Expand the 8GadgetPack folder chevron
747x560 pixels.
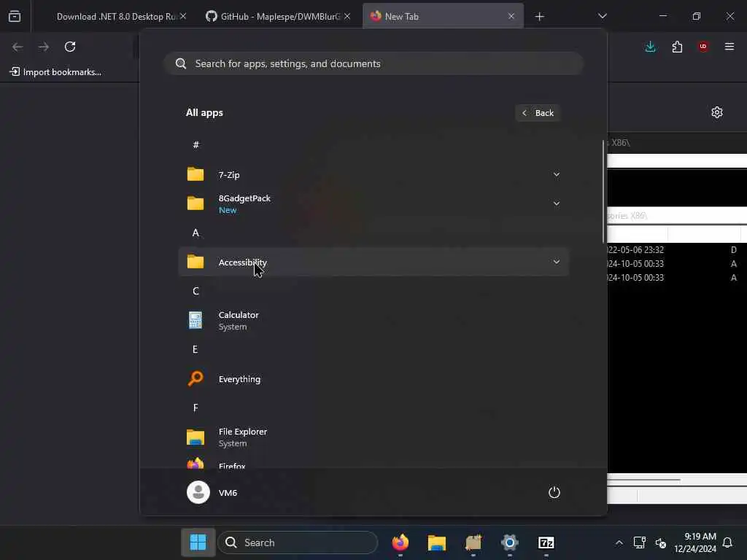point(556,204)
